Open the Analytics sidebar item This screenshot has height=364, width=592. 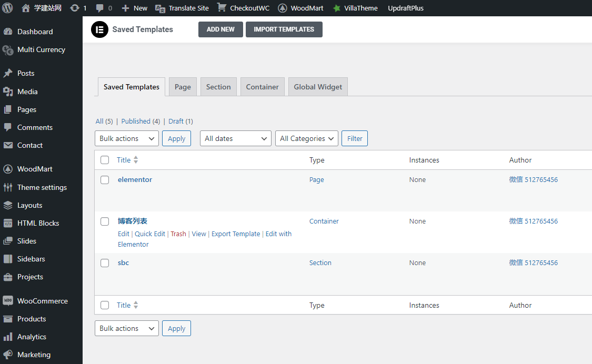[x=32, y=337]
